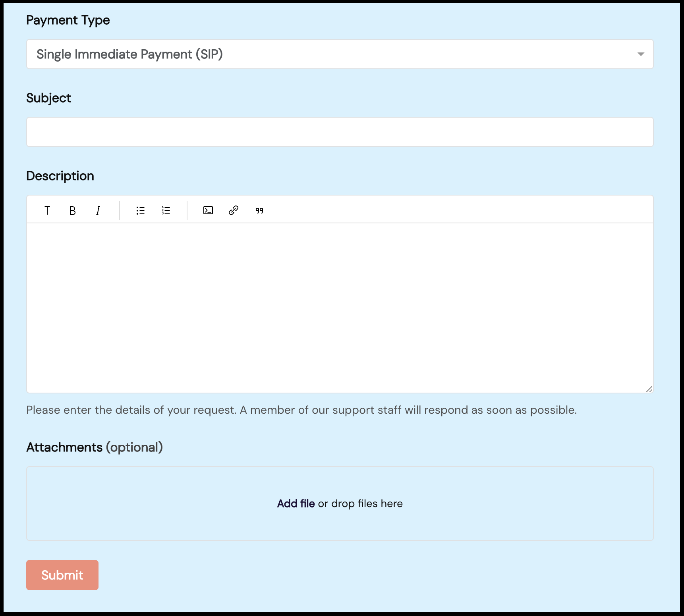Image resolution: width=684 pixels, height=616 pixels.
Task: Click the attachments drop zone text
Action: click(x=340, y=504)
